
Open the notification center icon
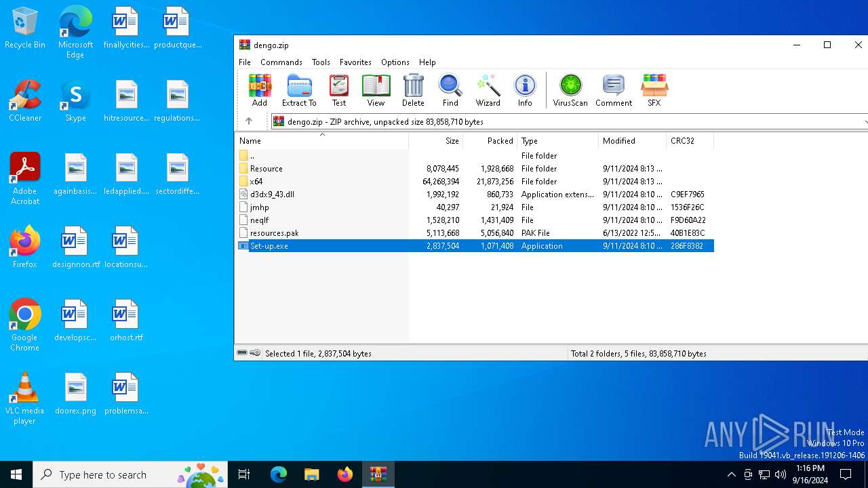click(846, 474)
